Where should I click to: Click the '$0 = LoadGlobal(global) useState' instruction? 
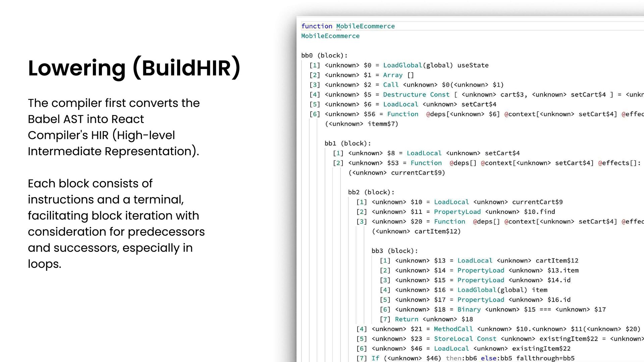(399, 65)
